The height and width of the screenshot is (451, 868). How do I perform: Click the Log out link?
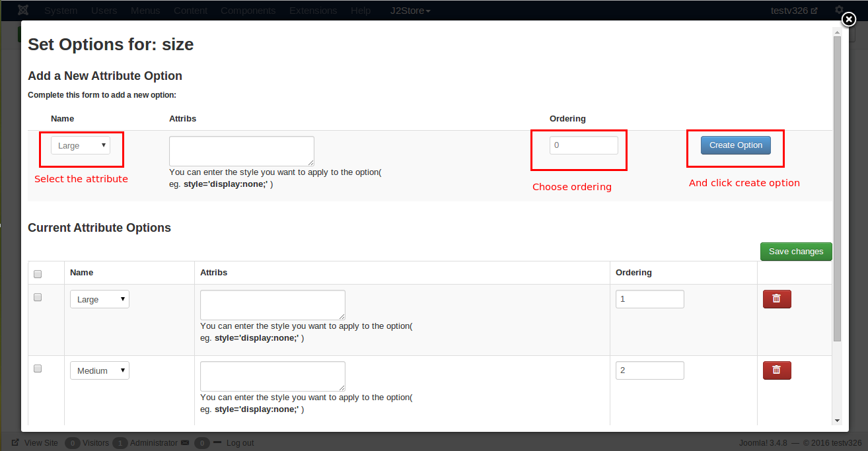coord(240,443)
